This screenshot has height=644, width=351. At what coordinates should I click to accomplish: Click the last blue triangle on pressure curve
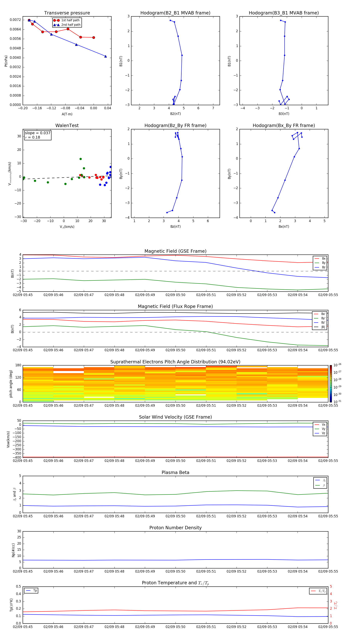tap(105, 57)
